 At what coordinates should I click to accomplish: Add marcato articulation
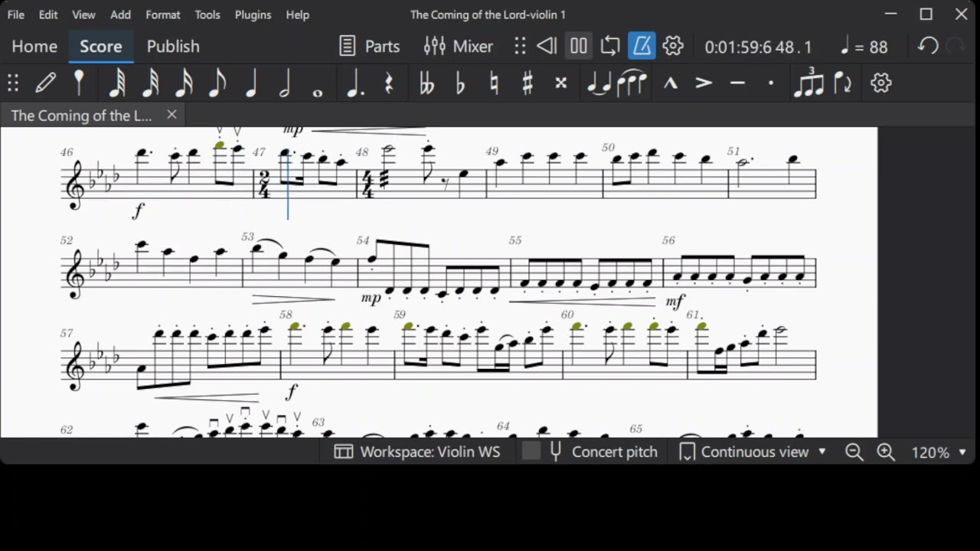pos(671,83)
